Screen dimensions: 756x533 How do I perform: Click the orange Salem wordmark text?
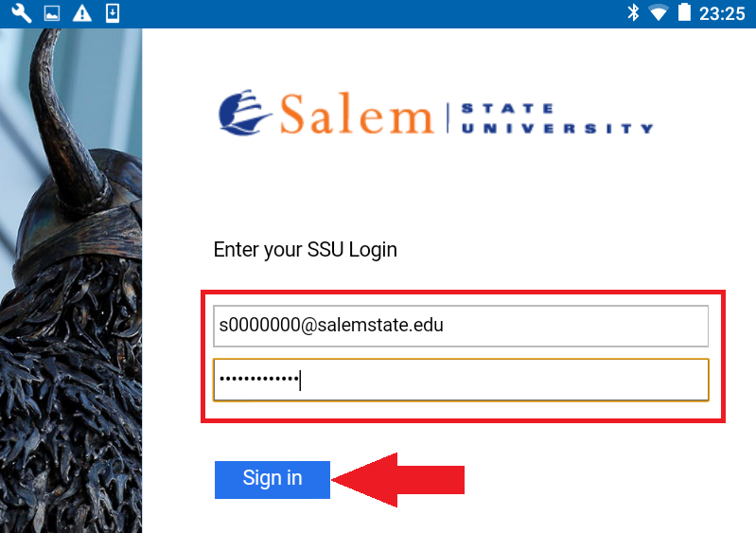(357, 114)
